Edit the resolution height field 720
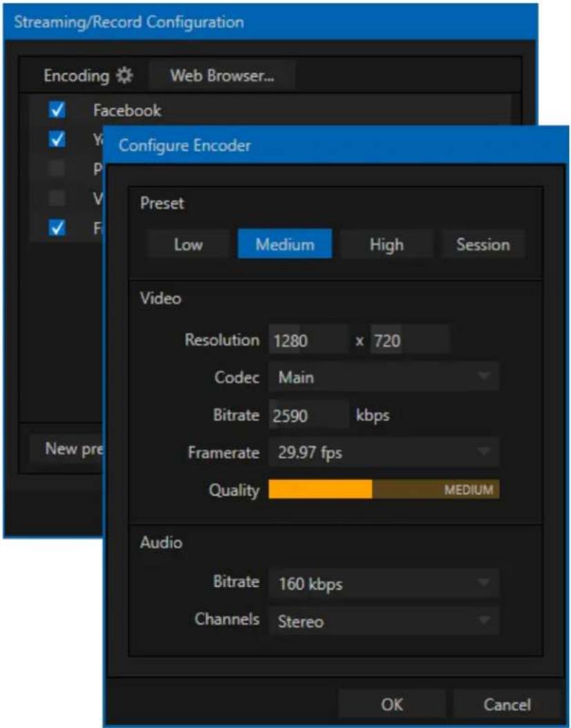The height and width of the screenshot is (728, 571). 410,341
